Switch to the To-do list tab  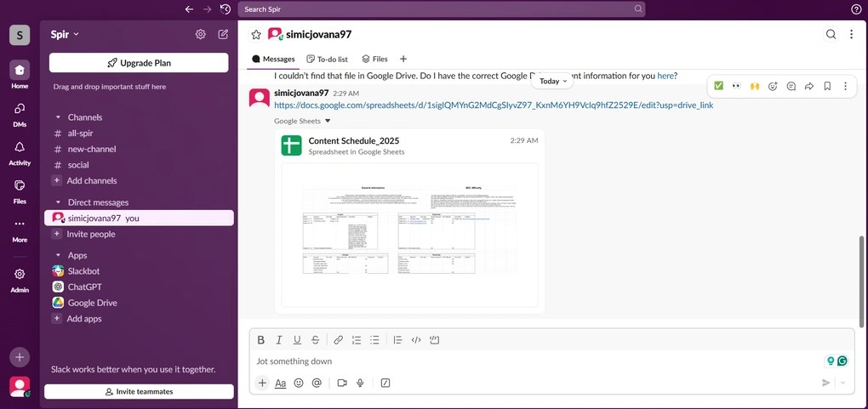(327, 59)
